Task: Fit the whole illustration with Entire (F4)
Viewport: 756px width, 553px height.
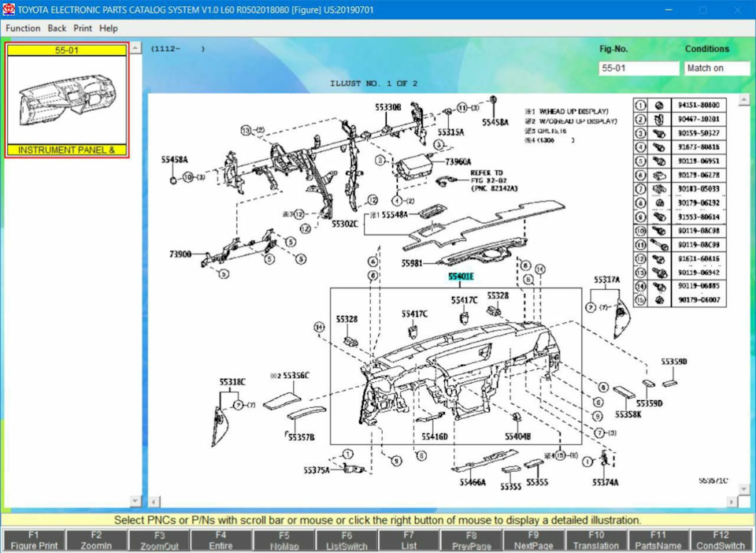Action: [x=220, y=540]
